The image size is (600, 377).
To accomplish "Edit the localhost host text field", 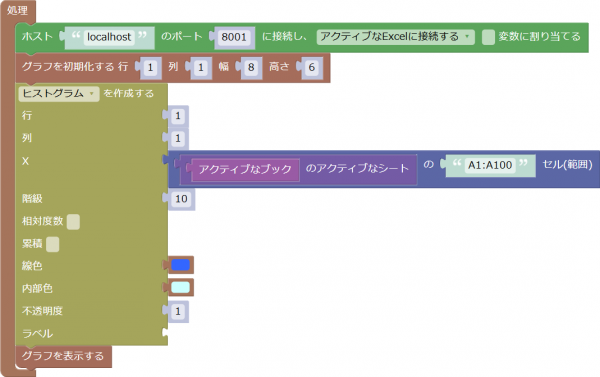I will 109,37.
